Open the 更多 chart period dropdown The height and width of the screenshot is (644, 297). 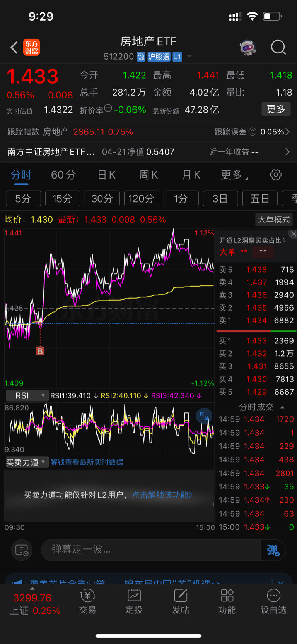coord(234,175)
